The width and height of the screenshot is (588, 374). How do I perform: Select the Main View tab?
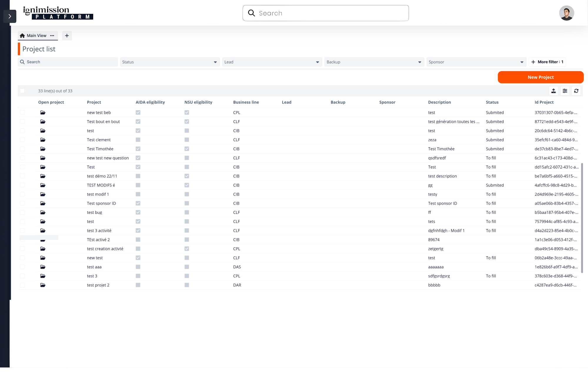click(36, 36)
